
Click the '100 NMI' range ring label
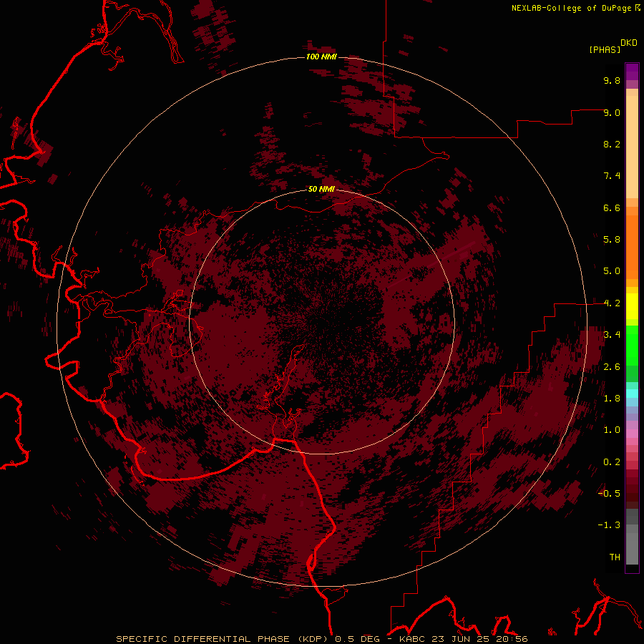tap(321, 57)
